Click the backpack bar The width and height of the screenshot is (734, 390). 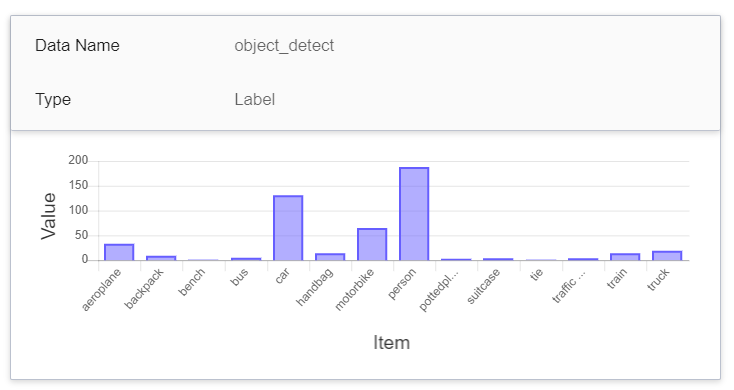161,258
